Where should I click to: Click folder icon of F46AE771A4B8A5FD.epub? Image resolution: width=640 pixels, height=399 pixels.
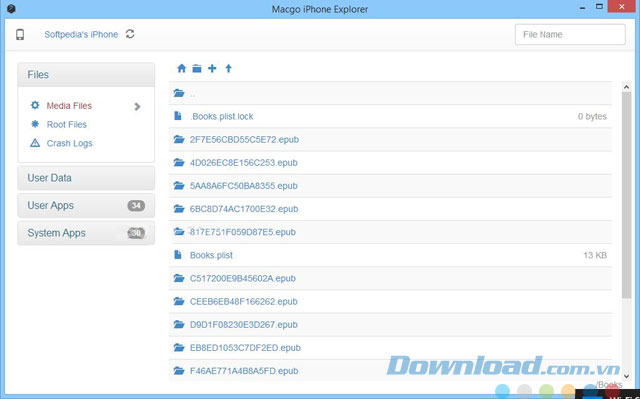179,371
